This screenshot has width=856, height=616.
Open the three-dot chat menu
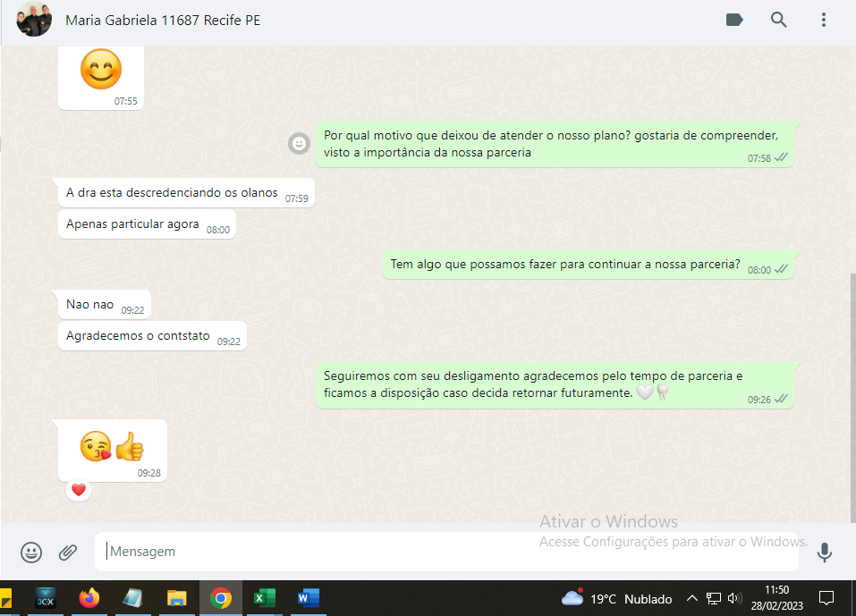click(824, 20)
